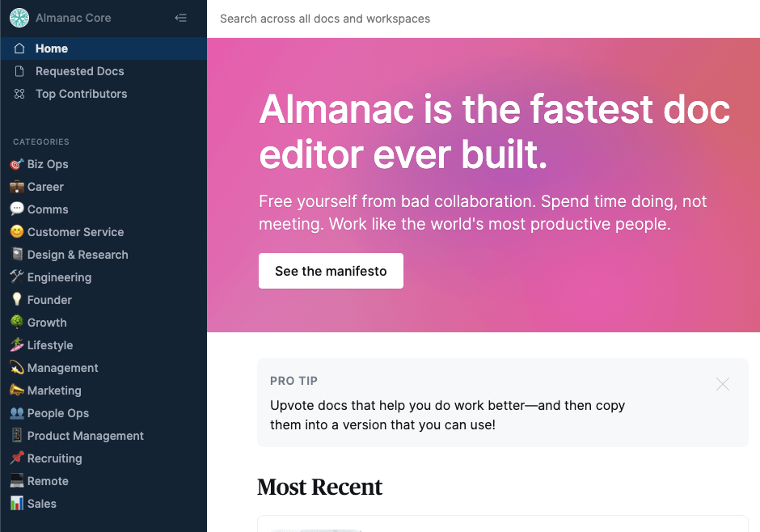The image size is (760, 532).
Task: Select the Biz Ops dartboard icon
Action: pyautogui.click(x=18, y=164)
